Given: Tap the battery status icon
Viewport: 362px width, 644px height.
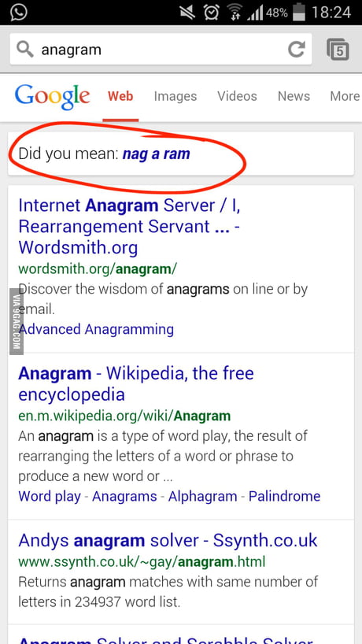Looking at the screenshot, I should (299, 13).
